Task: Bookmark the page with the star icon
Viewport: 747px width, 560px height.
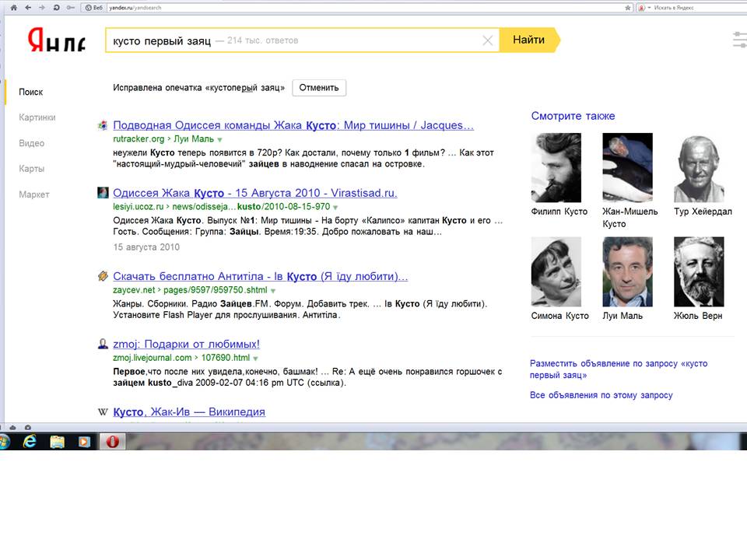Action: point(628,7)
